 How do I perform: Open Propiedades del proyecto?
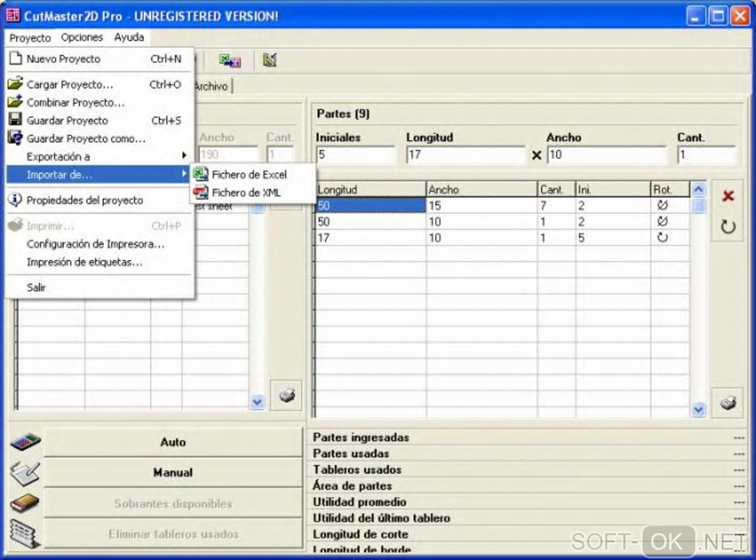[x=99, y=200]
